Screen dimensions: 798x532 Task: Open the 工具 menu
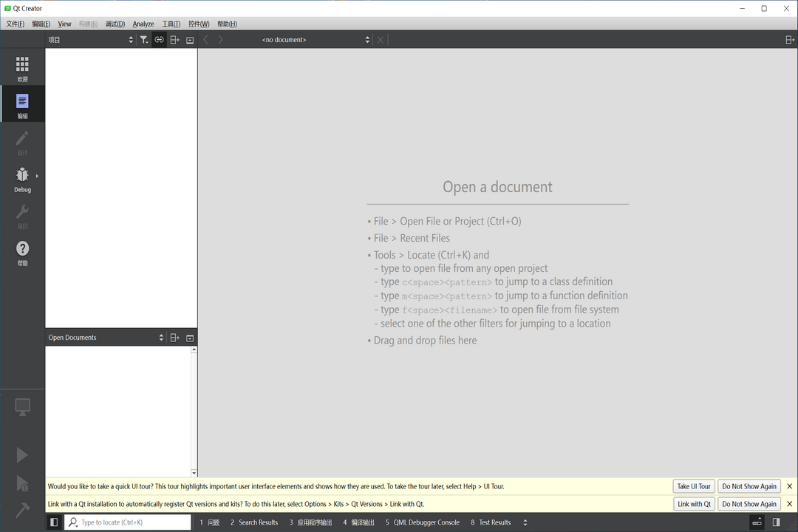[173, 24]
